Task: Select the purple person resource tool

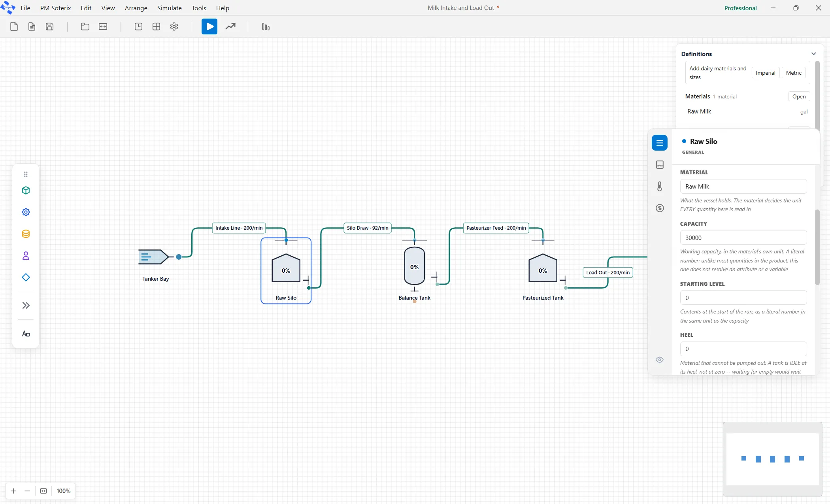Action: [26, 256]
